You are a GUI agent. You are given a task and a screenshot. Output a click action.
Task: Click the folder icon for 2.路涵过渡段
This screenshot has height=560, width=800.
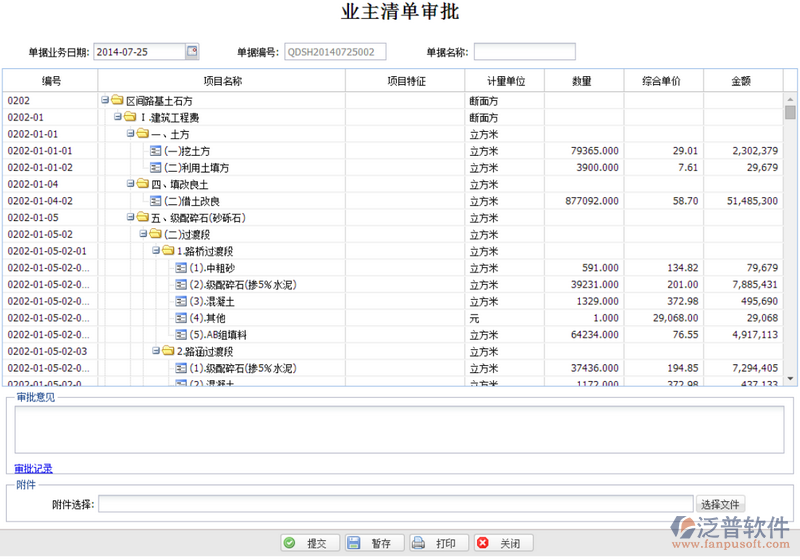click(168, 352)
